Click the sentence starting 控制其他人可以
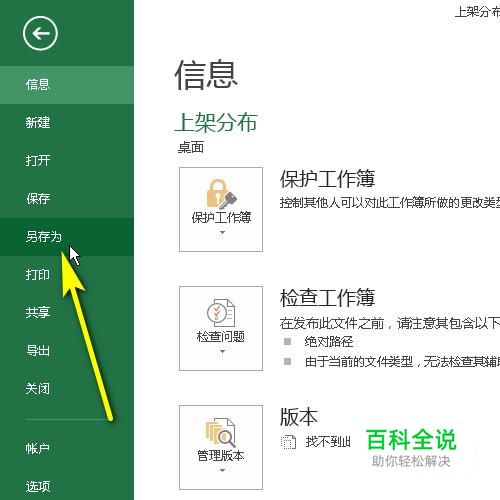Screen dimensions: 500x500 (390, 203)
